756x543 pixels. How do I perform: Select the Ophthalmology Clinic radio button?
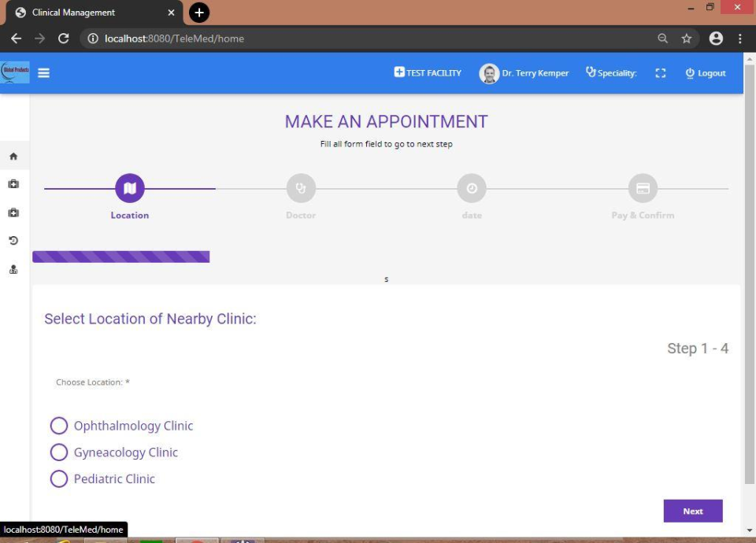click(59, 426)
